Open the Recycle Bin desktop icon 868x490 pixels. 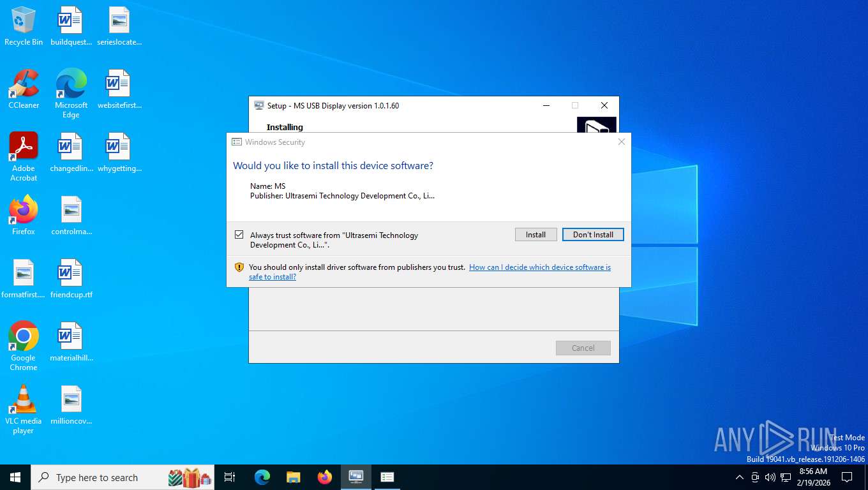point(24,26)
